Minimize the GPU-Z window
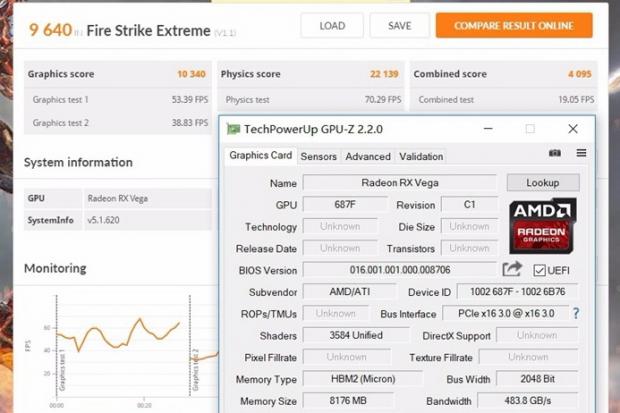 486,129
